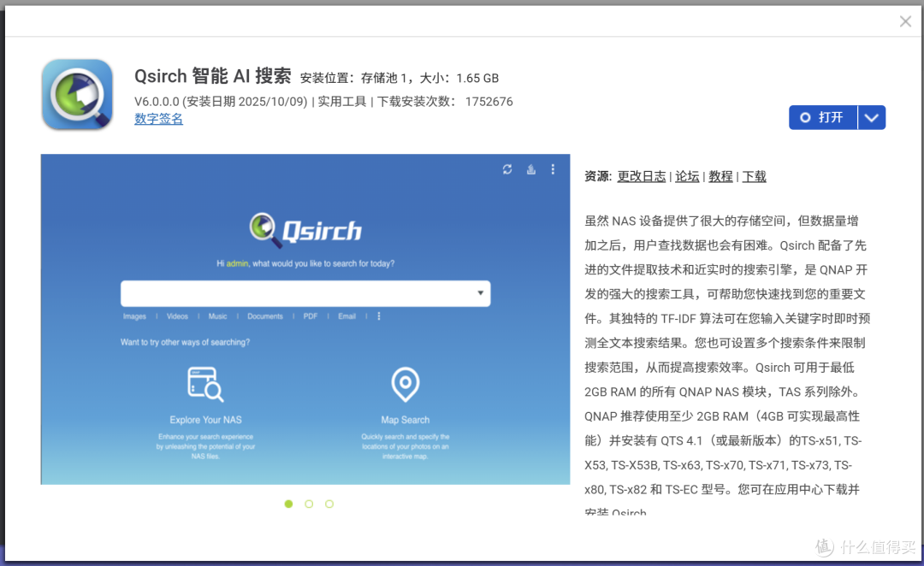Select the Email filter in preview

coord(347,316)
